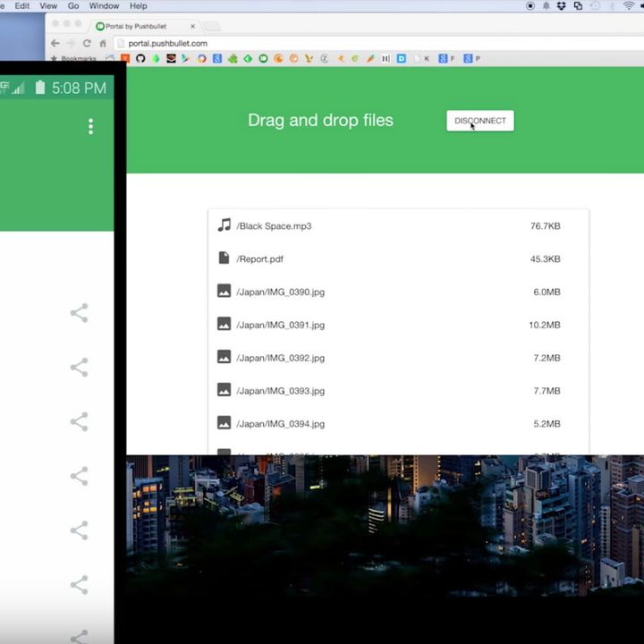Select the /Japan/IMG_0390.jpg file name

(281, 292)
